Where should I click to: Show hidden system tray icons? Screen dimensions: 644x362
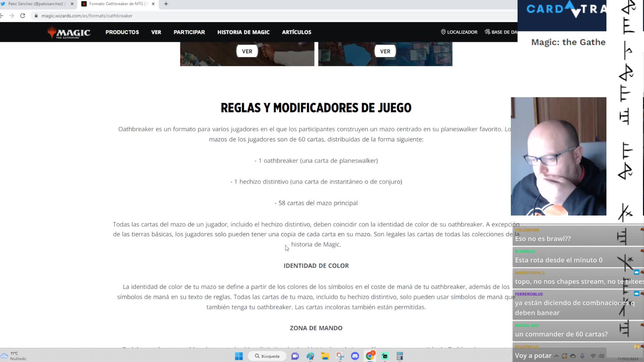pyautogui.click(x=556, y=356)
